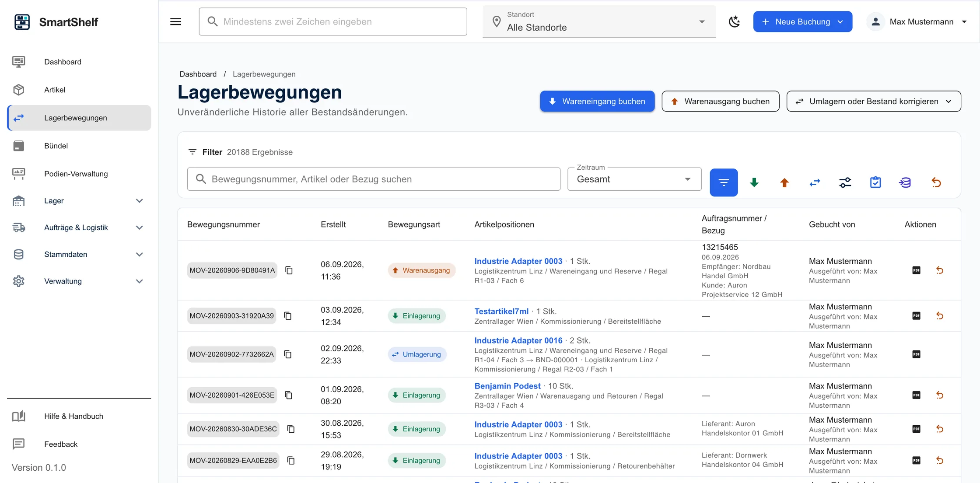Click the Umlagerung type badge
This screenshot has width=980, height=483.
tap(417, 354)
